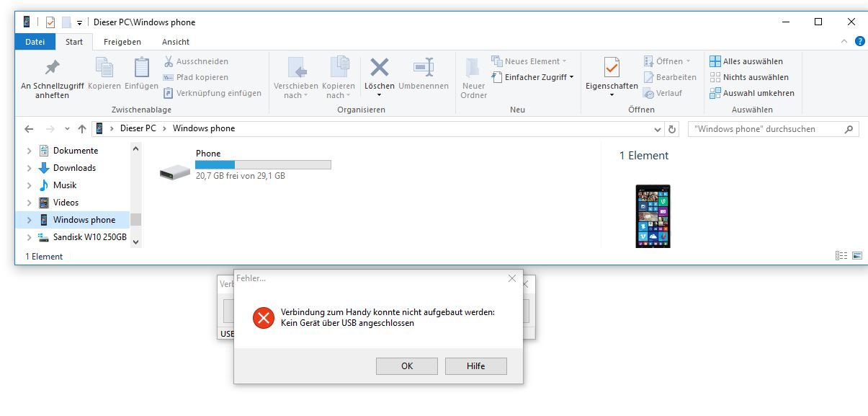The width and height of the screenshot is (868, 416).
Task: Switch to the Start ribbon tab
Action: pos(74,42)
